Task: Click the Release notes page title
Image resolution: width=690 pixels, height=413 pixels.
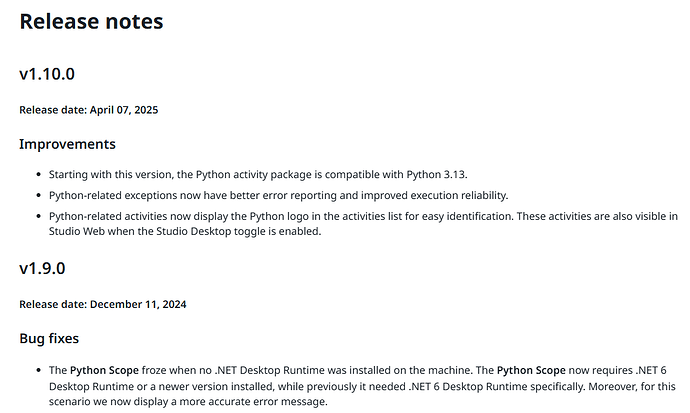Action: tap(91, 20)
